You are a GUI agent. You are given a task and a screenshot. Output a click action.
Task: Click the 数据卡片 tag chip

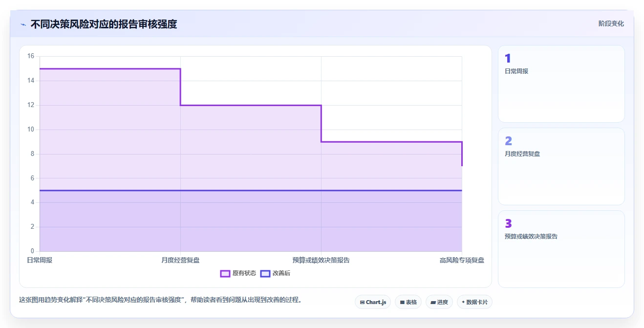click(474, 302)
